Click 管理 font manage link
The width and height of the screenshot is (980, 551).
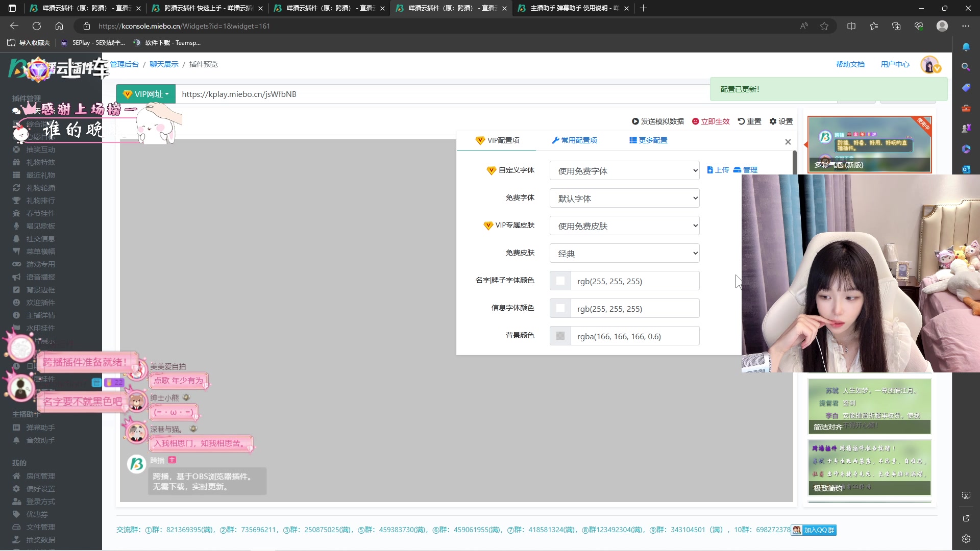coord(746,170)
